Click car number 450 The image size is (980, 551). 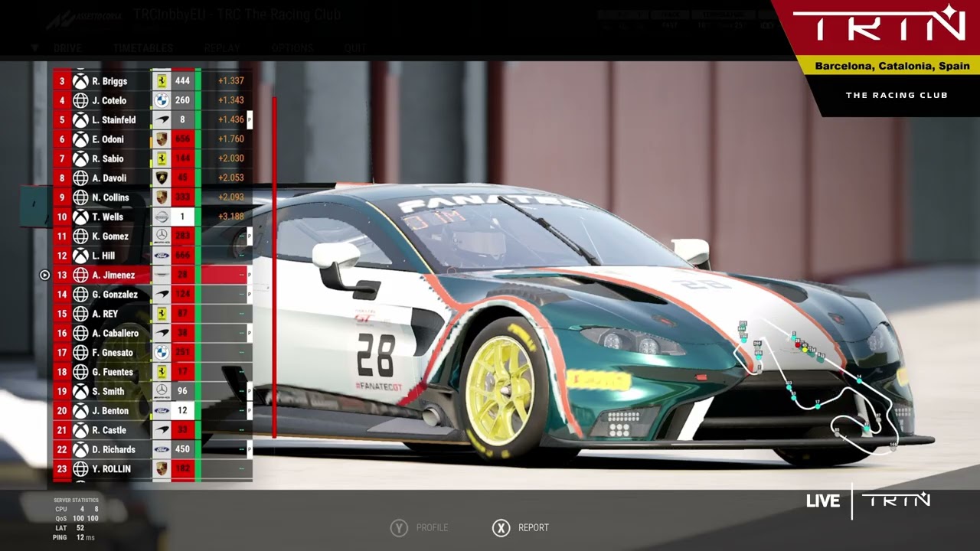pos(182,450)
